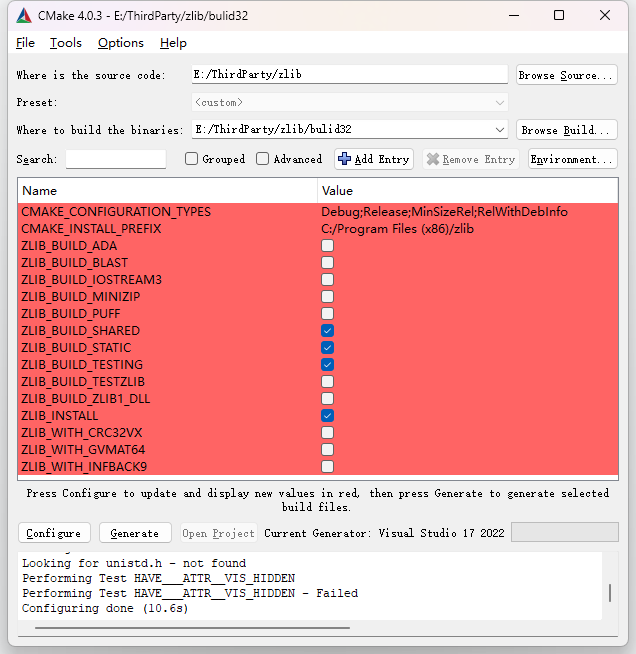This screenshot has width=636, height=654.
Task: Open the File menu
Action: click(x=25, y=43)
